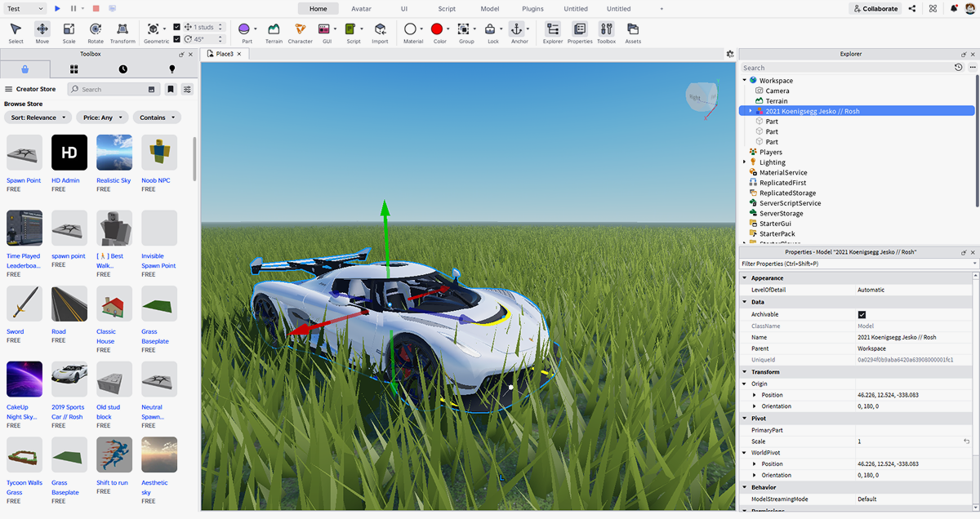Screen dimensions: 980x519
Task: Toggle the rotate snapping 45° checkbox
Action: (x=177, y=38)
